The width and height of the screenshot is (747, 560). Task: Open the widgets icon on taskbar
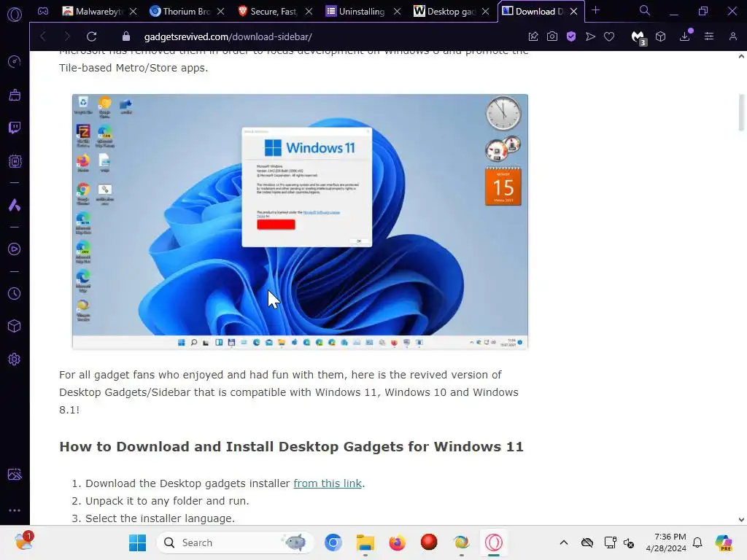23,542
